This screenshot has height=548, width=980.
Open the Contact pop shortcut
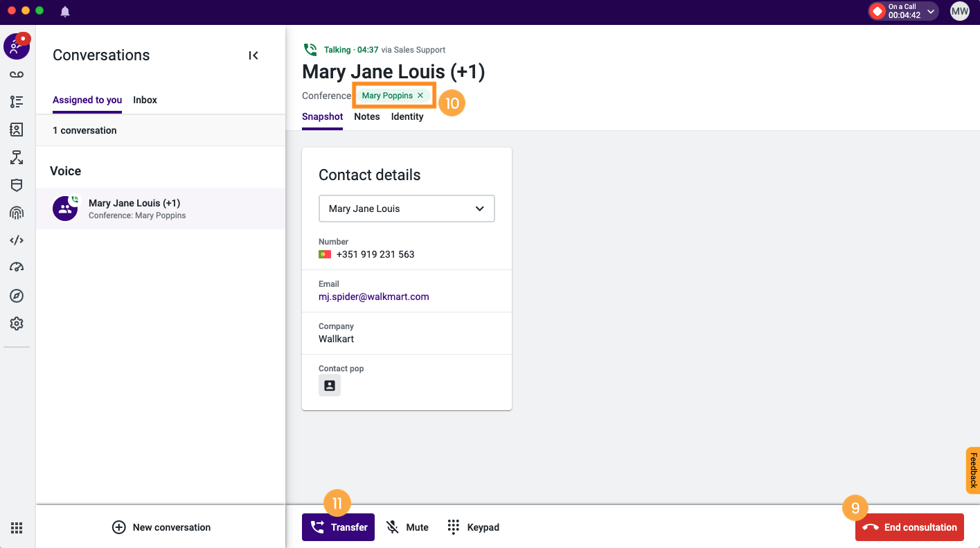click(330, 385)
